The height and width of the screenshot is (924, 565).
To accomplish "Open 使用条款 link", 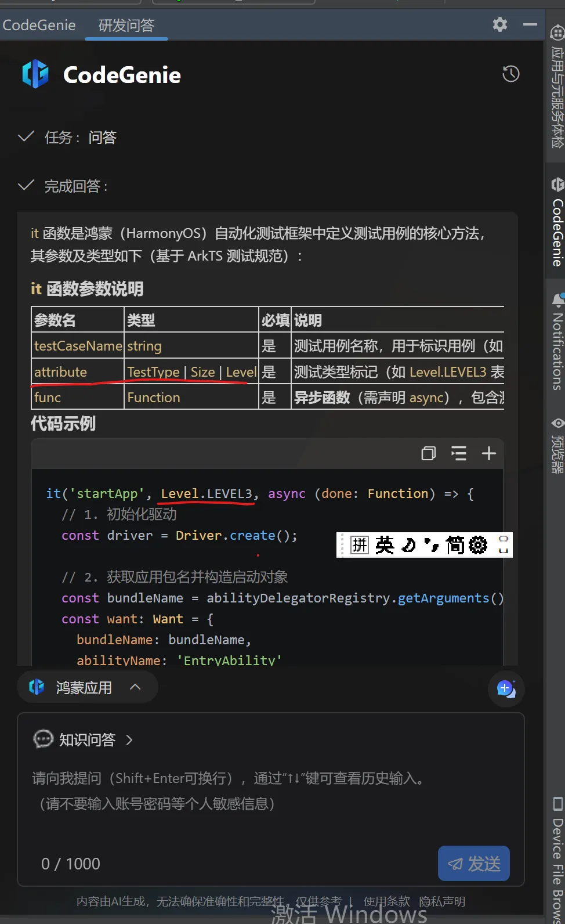I will 386,901.
